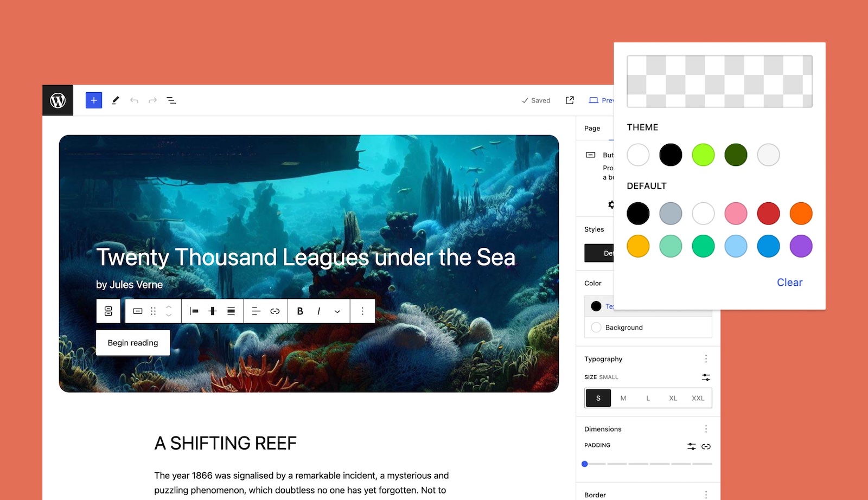Open the Document Overview list view

click(x=171, y=100)
